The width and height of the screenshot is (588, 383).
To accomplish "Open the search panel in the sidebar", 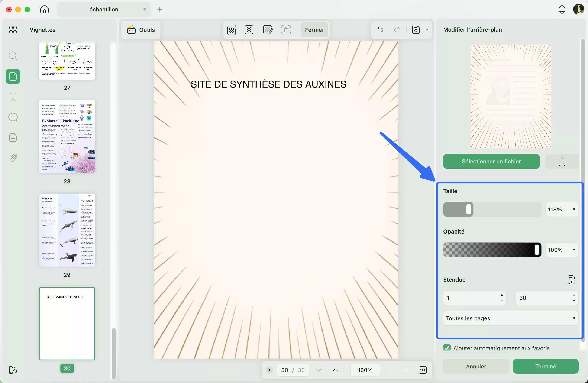I will pos(13,56).
